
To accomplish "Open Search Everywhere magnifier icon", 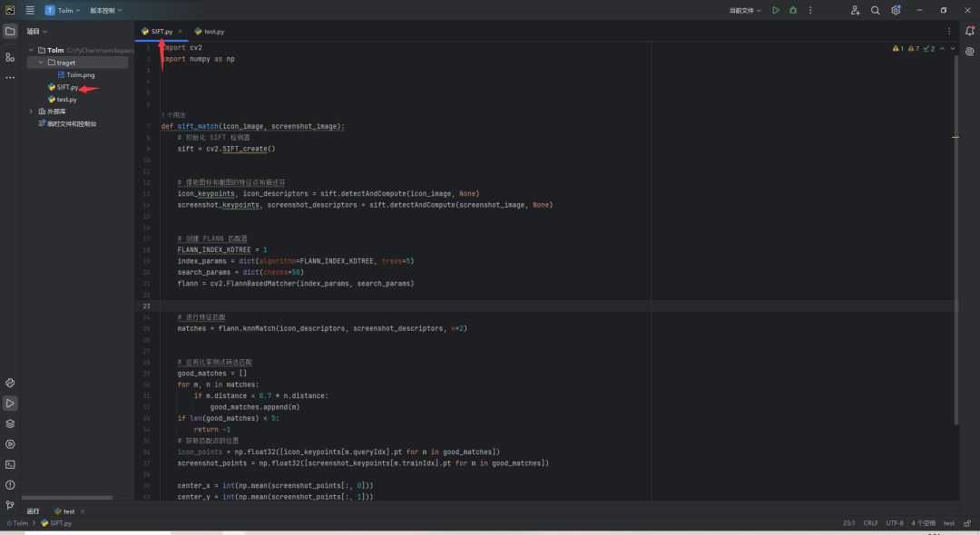I will coord(876,10).
